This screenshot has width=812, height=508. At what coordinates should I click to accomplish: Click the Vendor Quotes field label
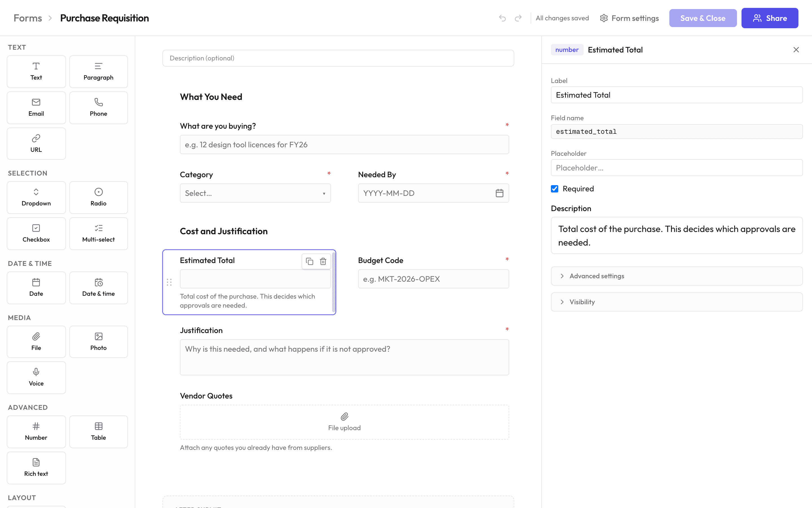coord(206,396)
